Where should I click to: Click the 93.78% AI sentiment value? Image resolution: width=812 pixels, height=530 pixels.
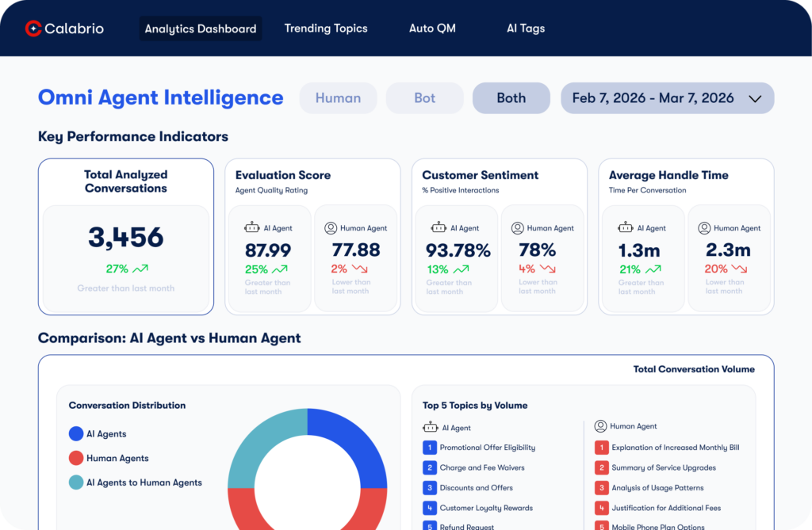point(458,250)
